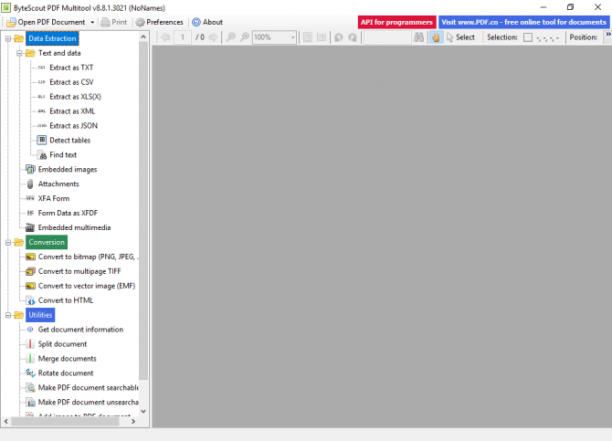Collapse the Conversion tree node
The width and height of the screenshot is (612, 441).
(x=8, y=242)
